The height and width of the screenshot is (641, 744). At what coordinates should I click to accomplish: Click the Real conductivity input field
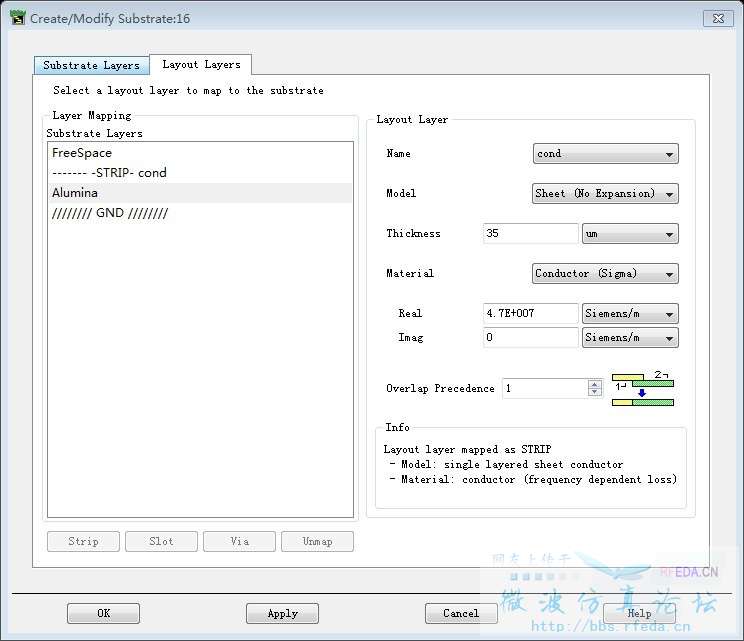530,314
